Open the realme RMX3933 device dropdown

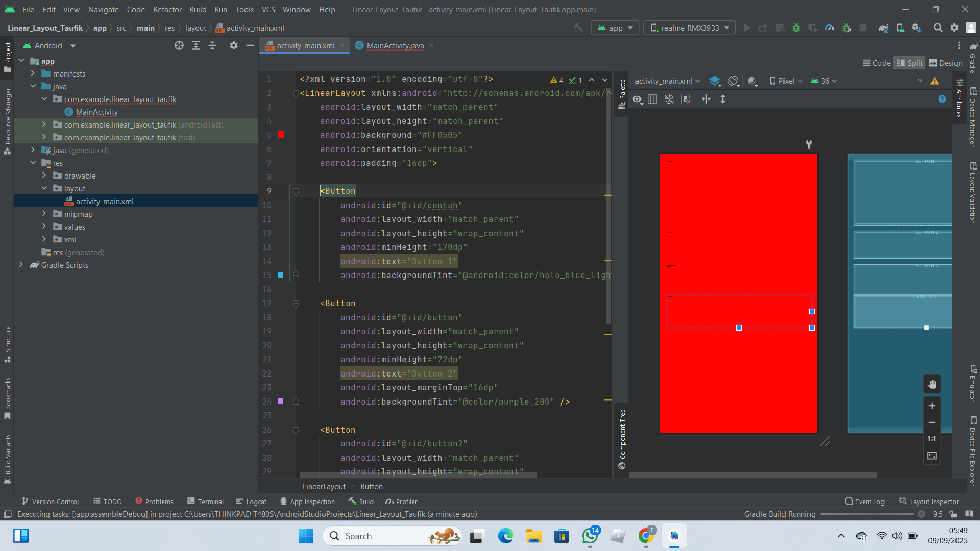(690, 28)
